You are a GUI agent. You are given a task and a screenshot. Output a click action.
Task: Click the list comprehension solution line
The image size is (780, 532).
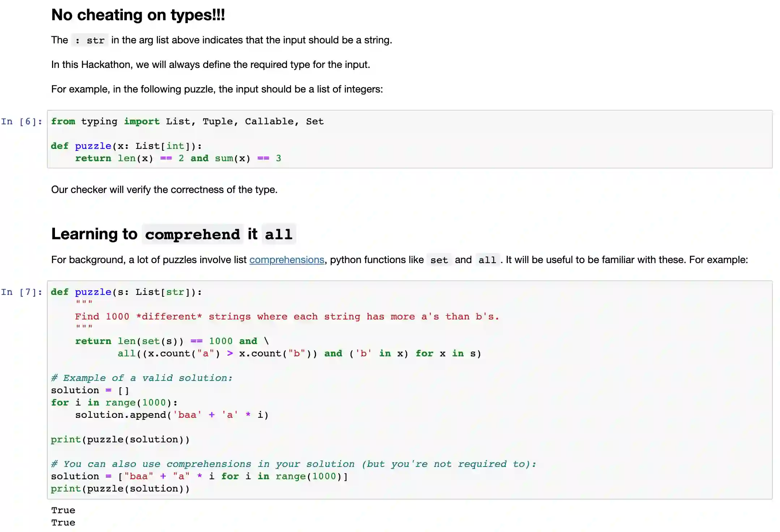pyautogui.click(x=199, y=477)
